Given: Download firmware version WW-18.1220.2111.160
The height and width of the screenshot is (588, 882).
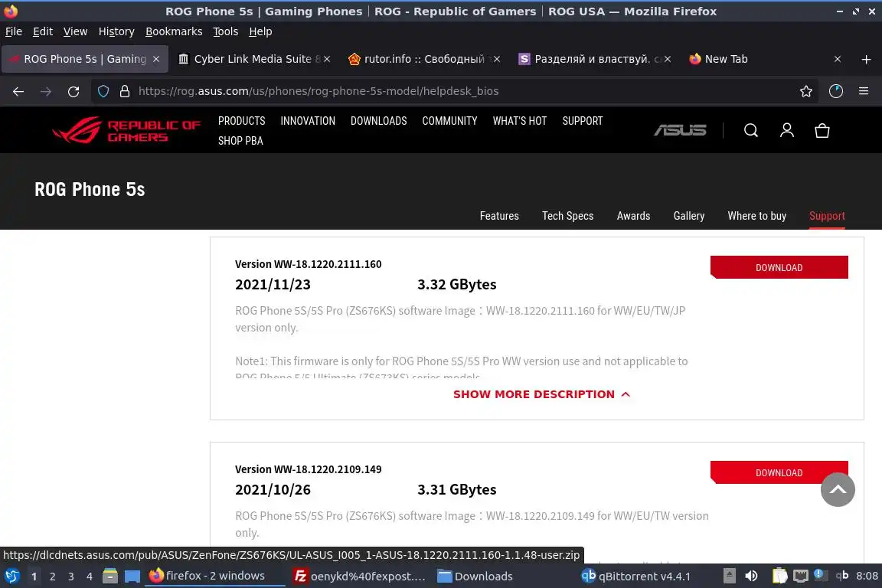Looking at the screenshot, I should point(779,267).
